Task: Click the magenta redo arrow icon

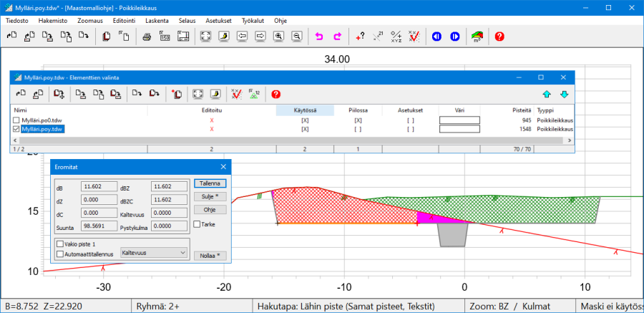Action: coord(337,36)
